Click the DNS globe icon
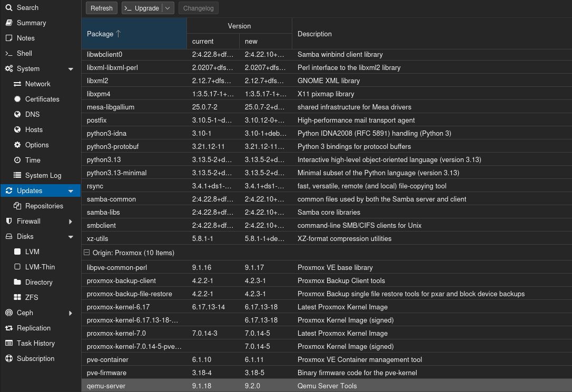 click(x=17, y=114)
